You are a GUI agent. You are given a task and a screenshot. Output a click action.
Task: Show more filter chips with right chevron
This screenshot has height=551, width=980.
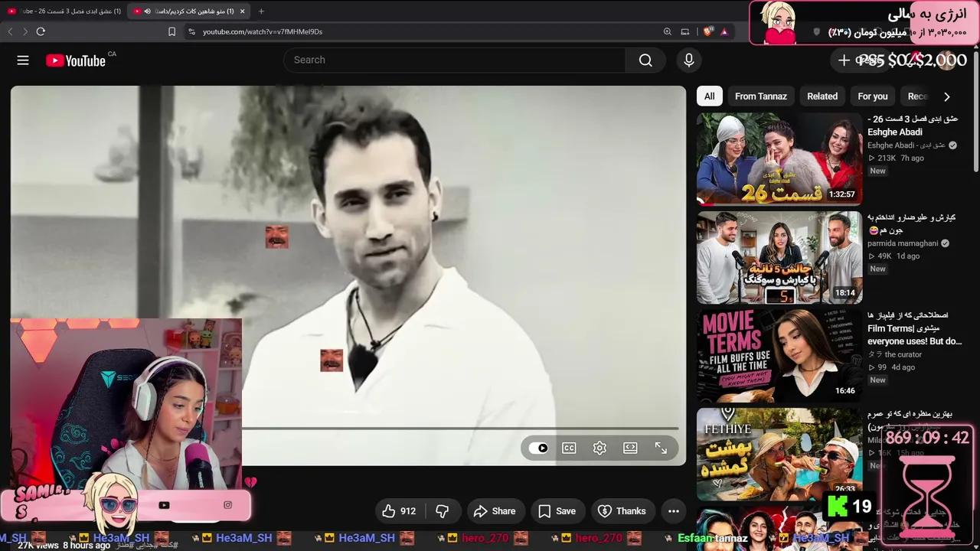pos(947,96)
